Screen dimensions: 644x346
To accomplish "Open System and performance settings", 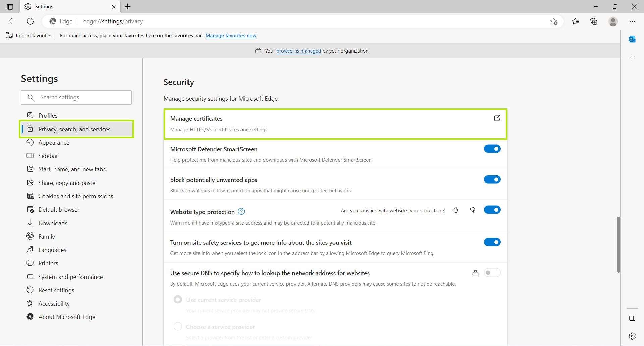I will pos(76,277).
